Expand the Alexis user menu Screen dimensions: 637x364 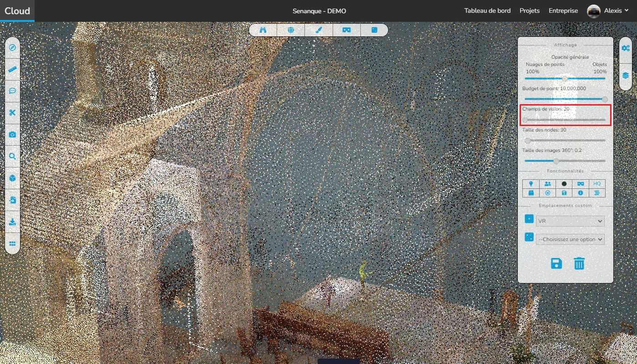point(616,11)
